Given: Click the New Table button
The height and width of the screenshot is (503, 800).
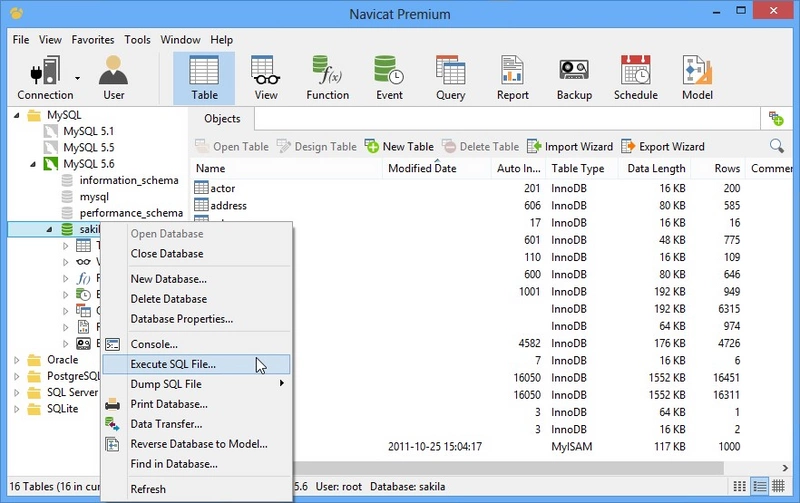Looking at the screenshot, I should pos(399,146).
